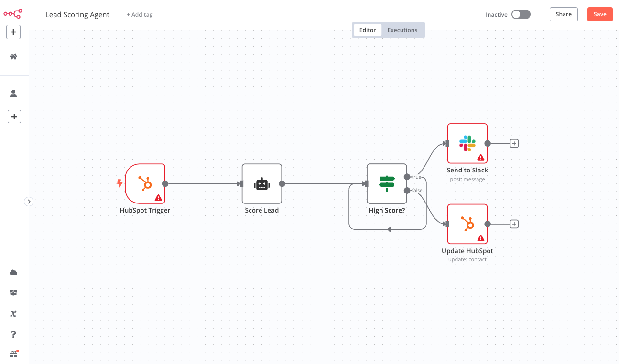Open the help question mark icon
Screen dimensions: 619x364
13,334
